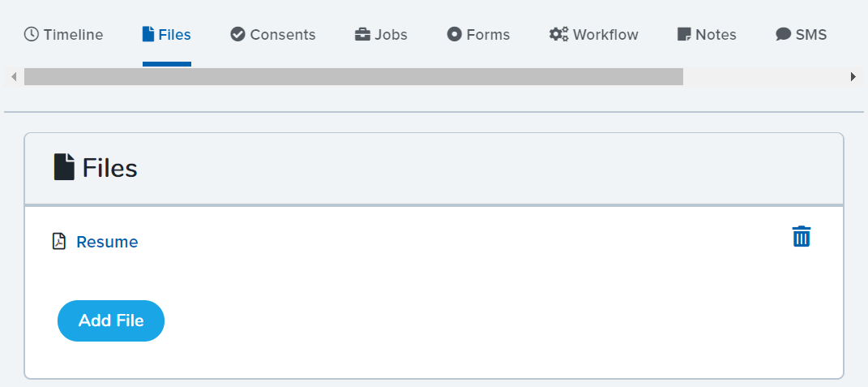The image size is (868, 387).
Task: Click the sticky note icon beside Notes
Action: (x=684, y=34)
